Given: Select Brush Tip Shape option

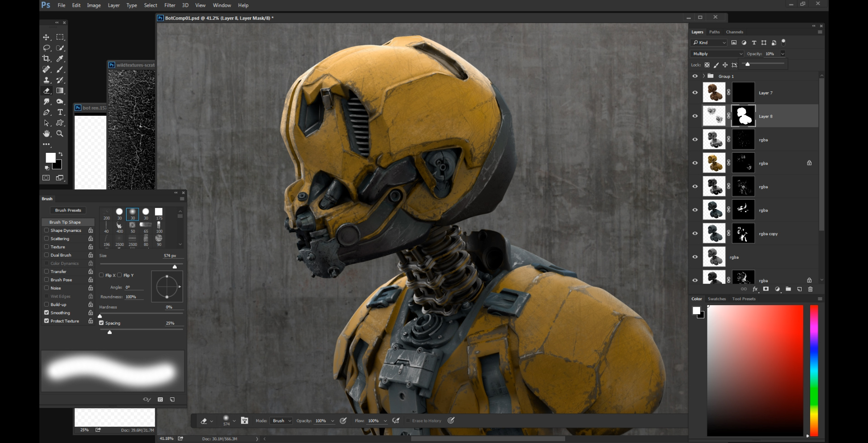Looking at the screenshot, I should click(68, 222).
